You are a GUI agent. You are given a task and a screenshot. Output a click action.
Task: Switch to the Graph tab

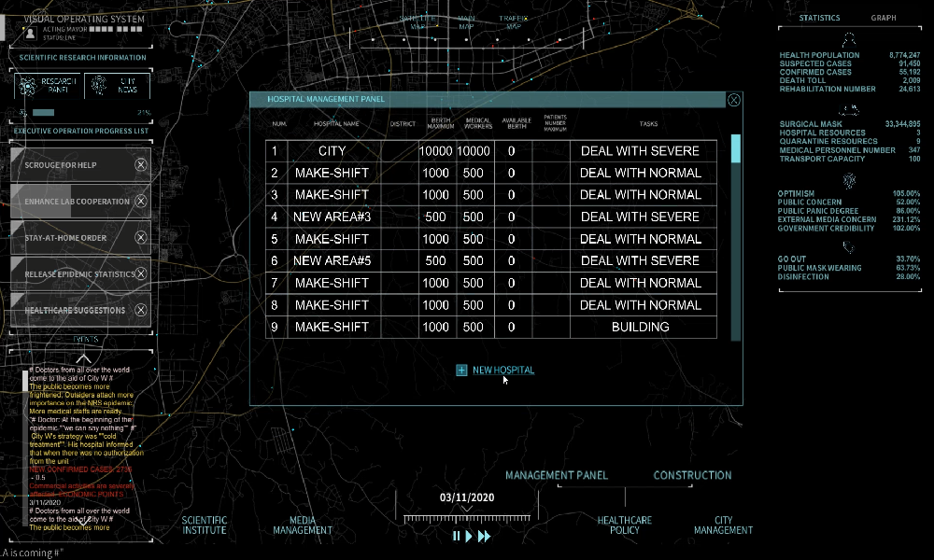click(884, 18)
